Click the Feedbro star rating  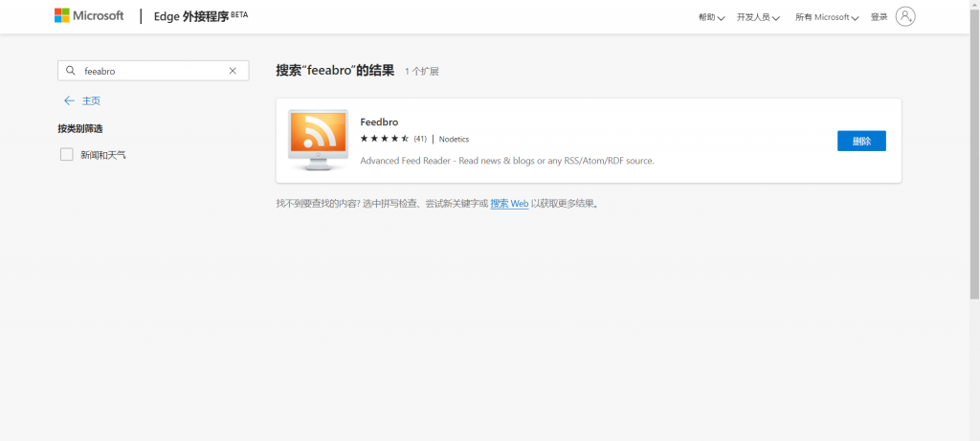pos(385,139)
